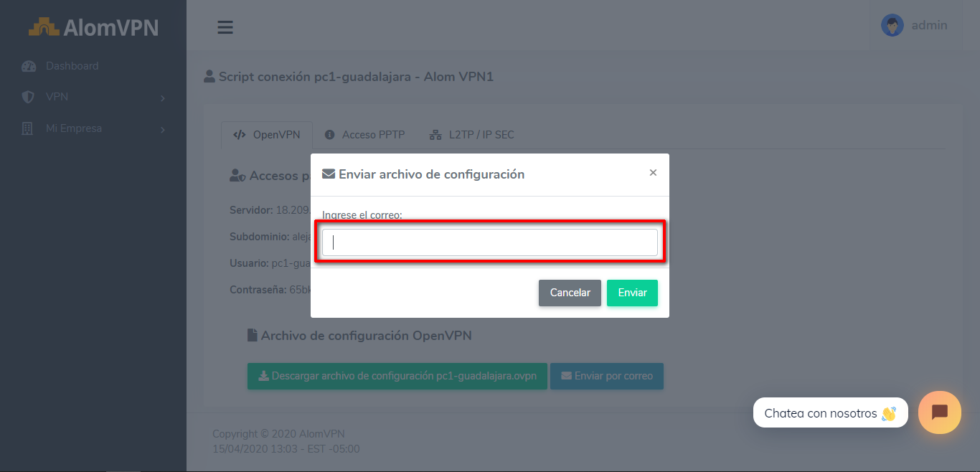Open the chat bubble widget
980x472 pixels.
tap(939, 412)
